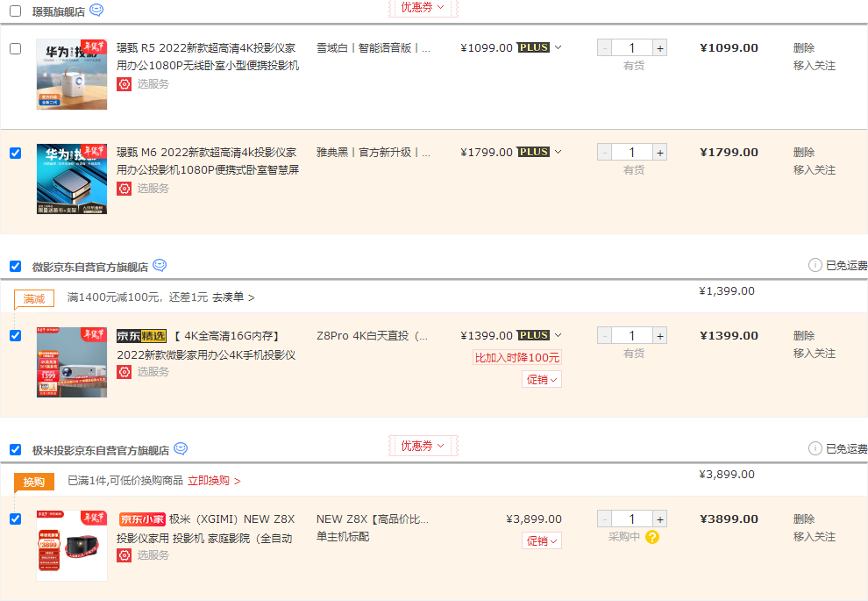Click quantity field for 极米 NEW Z8X

point(632,519)
